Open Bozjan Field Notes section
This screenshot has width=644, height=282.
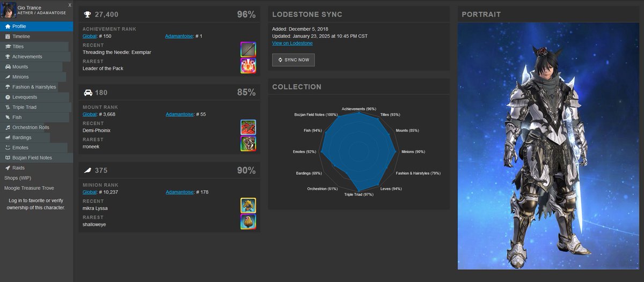[x=36, y=158]
